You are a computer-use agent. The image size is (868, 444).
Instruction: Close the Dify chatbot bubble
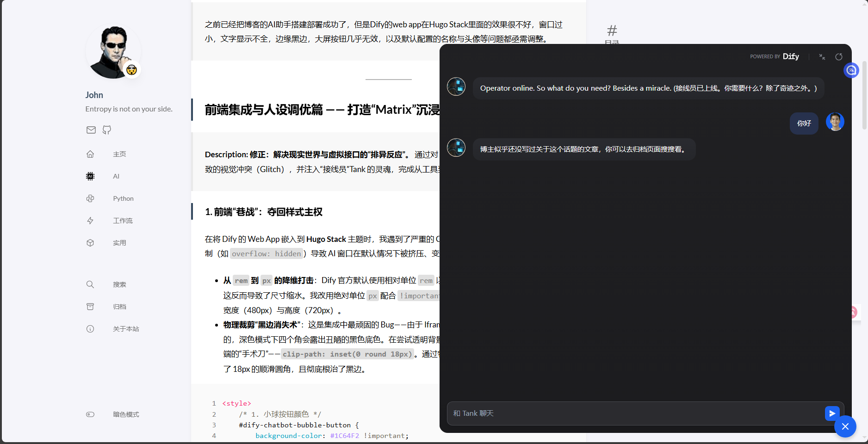845,426
